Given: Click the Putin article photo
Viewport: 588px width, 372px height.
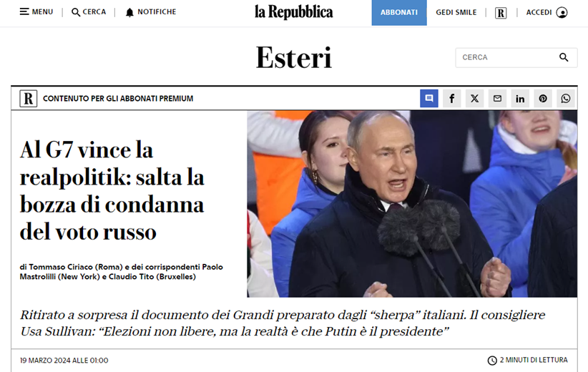Looking at the screenshot, I should pos(412,204).
